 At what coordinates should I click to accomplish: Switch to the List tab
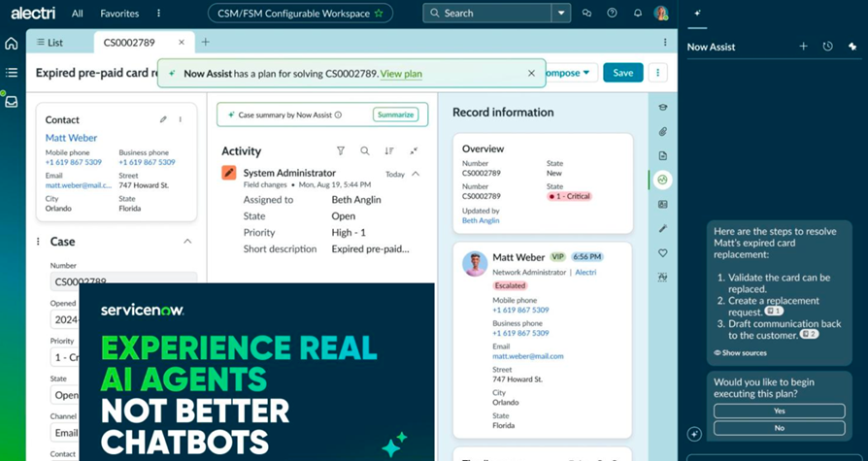[50, 43]
